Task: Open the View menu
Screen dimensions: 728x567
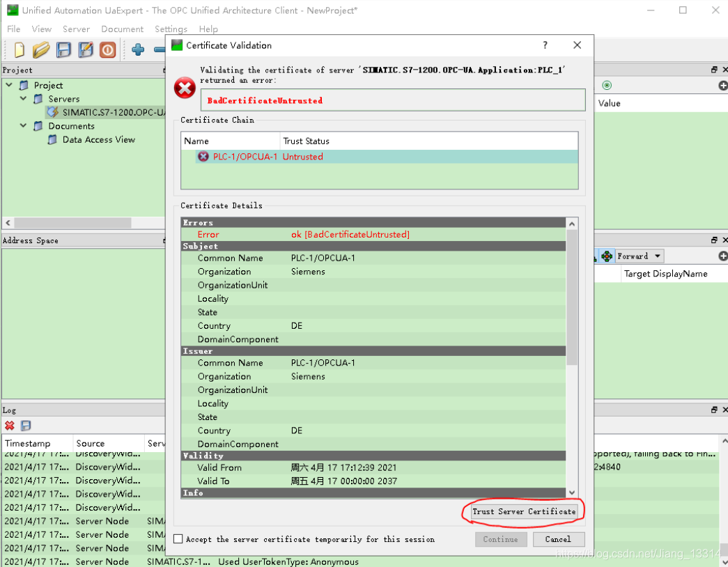Action: tap(41, 29)
